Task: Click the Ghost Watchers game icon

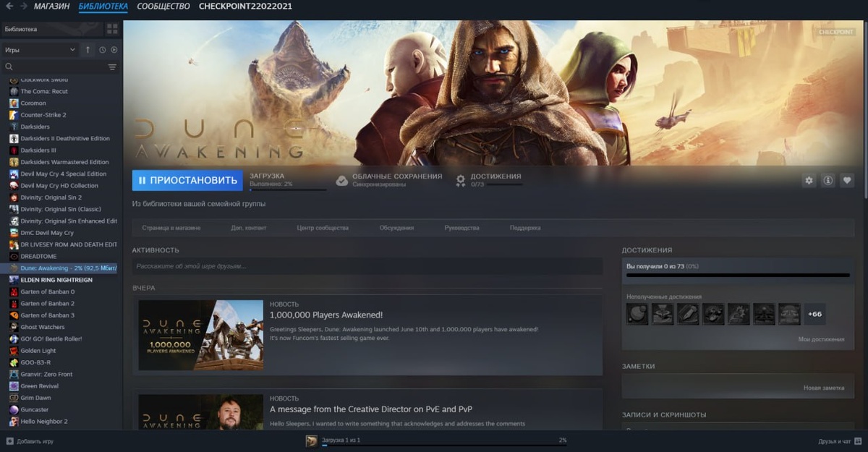Action: point(14,327)
